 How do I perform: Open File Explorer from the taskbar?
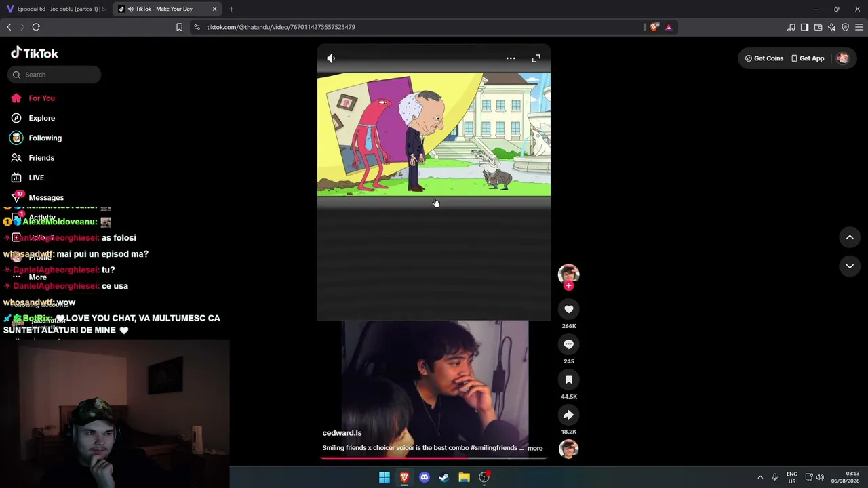464,477
